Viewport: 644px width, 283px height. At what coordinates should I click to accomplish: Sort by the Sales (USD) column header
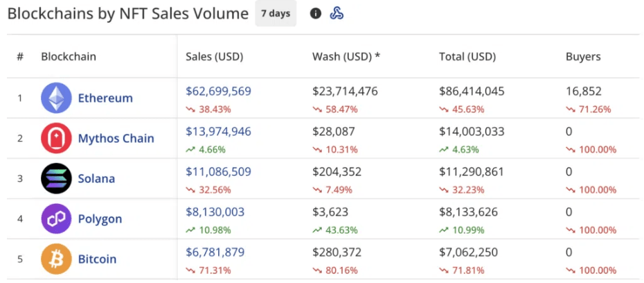click(215, 57)
